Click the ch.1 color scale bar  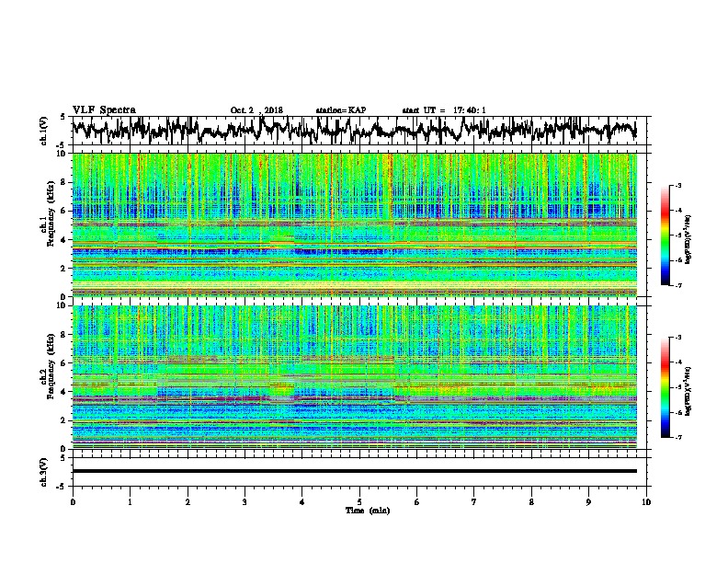[x=665, y=236]
